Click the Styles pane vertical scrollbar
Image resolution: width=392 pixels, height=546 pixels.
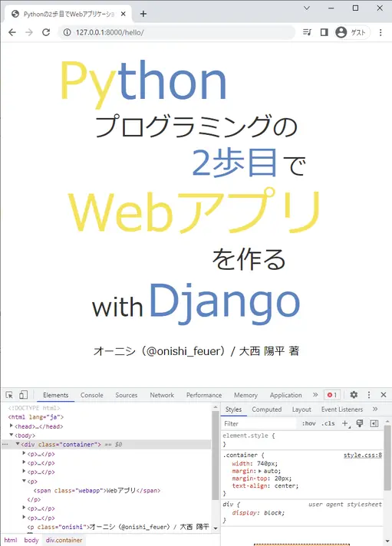387,458
